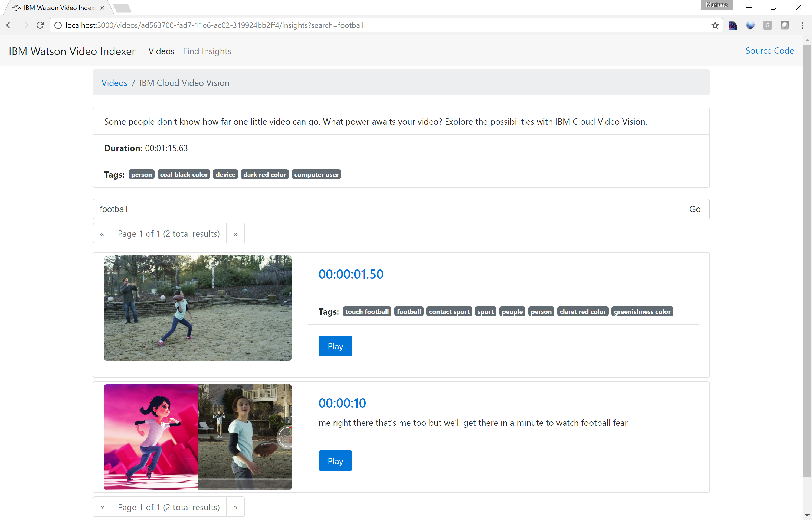Image resolution: width=812 pixels, height=520 pixels.
Task: Follow the Source Code link
Action: (769, 51)
